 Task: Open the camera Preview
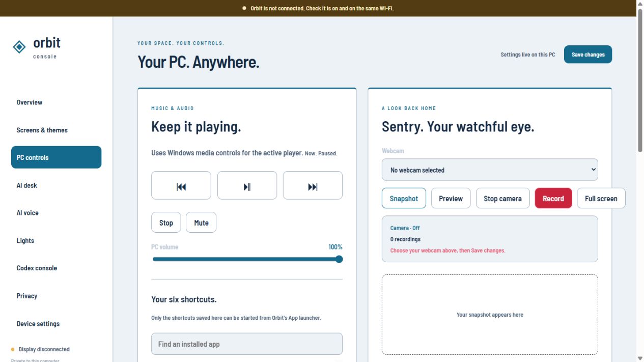451,199
